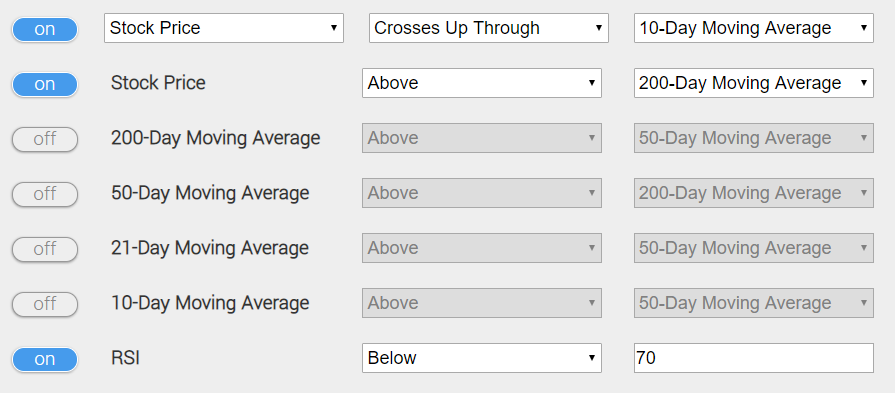This screenshot has width=895, height=393.
Task: Click the Above dropdown in 200-Day Moving Average row
Action: pyautogui.click(x=482, y=138)
